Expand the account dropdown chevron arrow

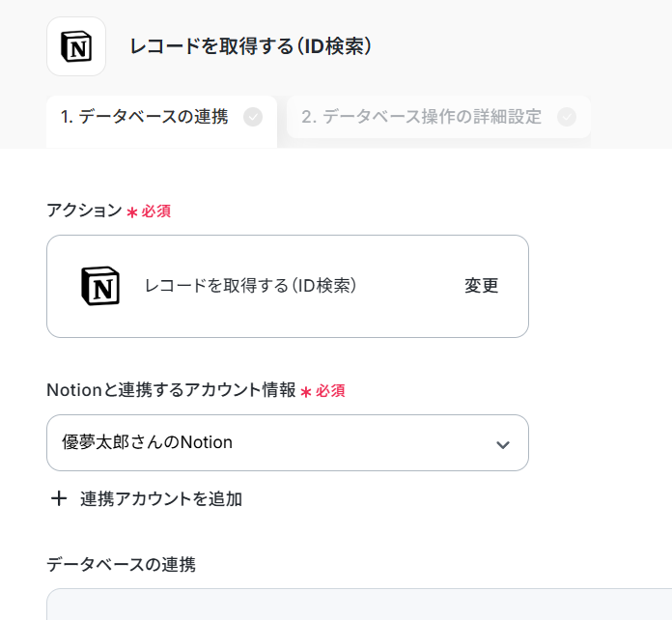503,444
